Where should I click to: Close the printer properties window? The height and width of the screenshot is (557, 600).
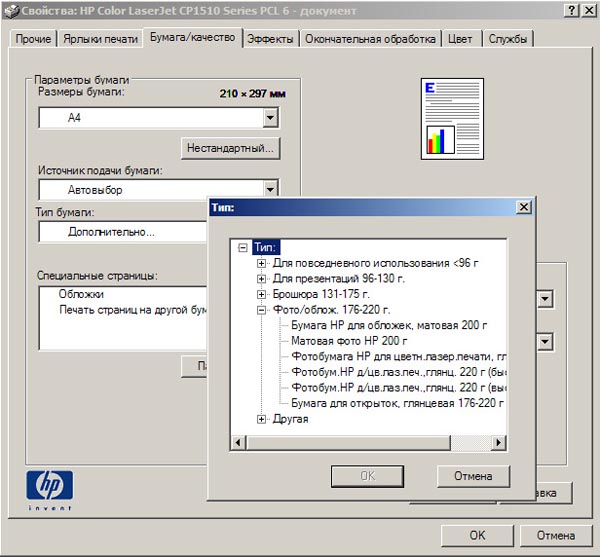pos(589,10)
